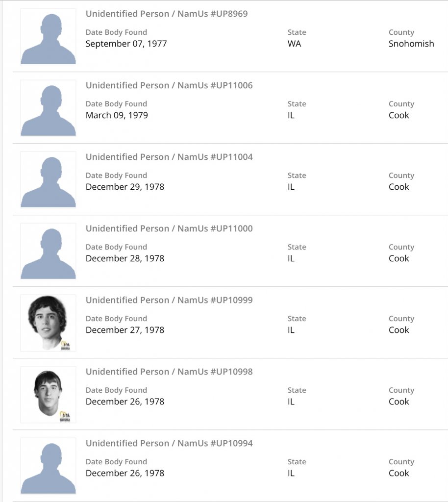Open the facial reconstruction sketch for UP10999

pos(48,323)
